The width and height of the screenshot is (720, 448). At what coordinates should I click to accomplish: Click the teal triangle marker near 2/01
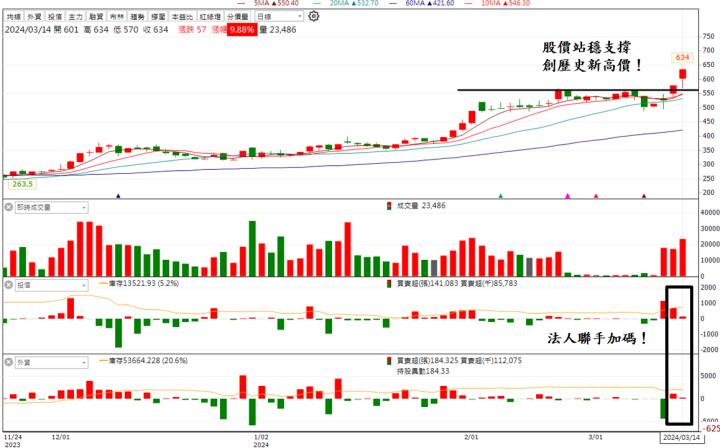501,196
